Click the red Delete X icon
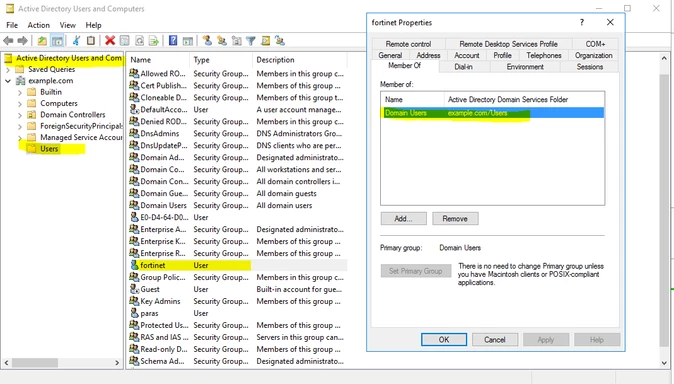 click(x=110, y=41)
